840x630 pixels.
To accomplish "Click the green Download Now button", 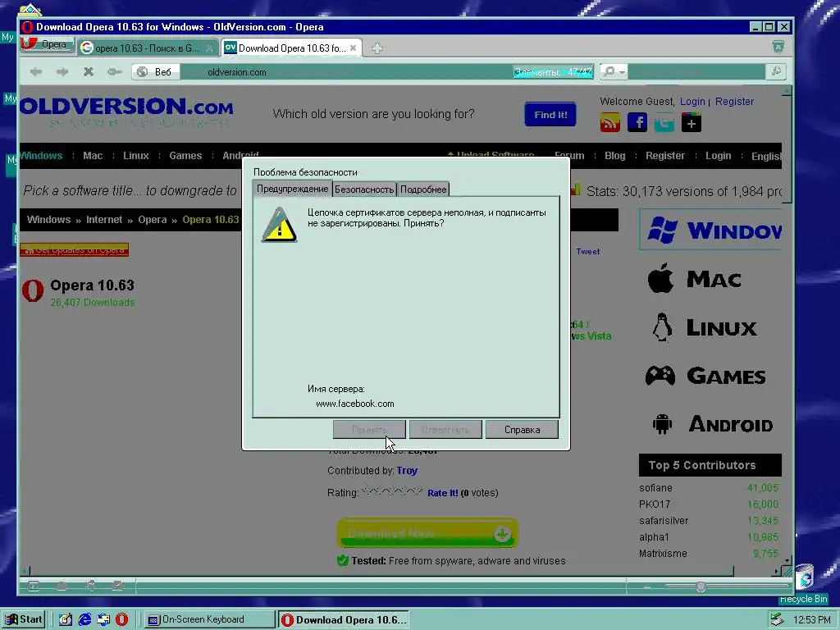I will 427,533.
